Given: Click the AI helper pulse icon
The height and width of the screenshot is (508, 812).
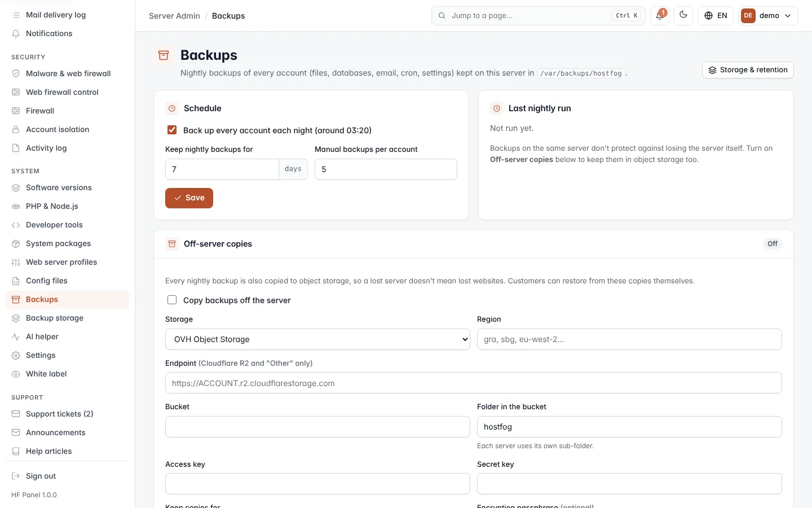Looking at the screenshot, I should 16,336.
